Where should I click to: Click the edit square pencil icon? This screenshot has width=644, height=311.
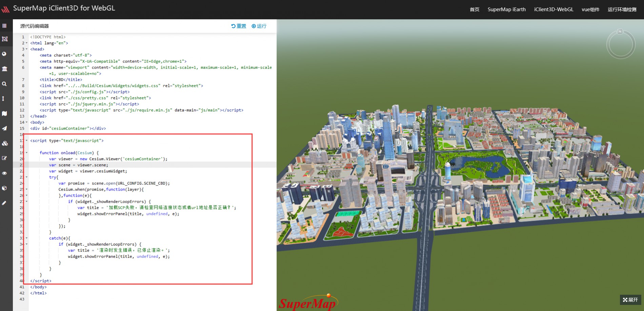click(4, 158)
